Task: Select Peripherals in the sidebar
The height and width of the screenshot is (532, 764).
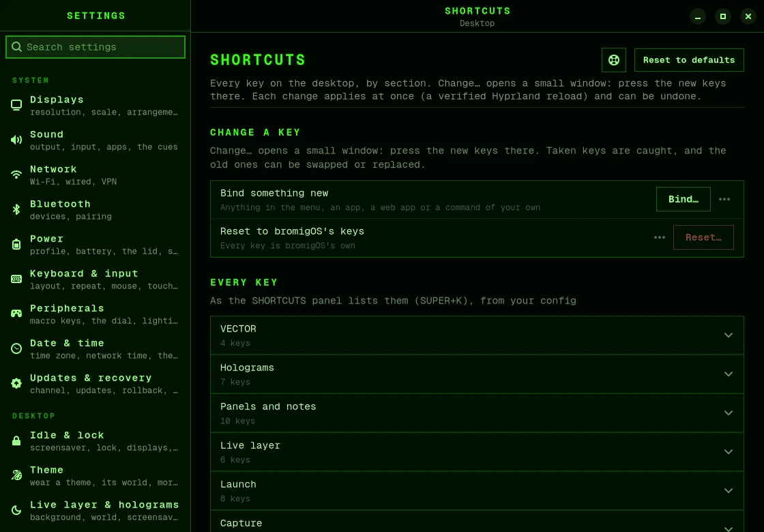Action: click(x=95, y=314)
